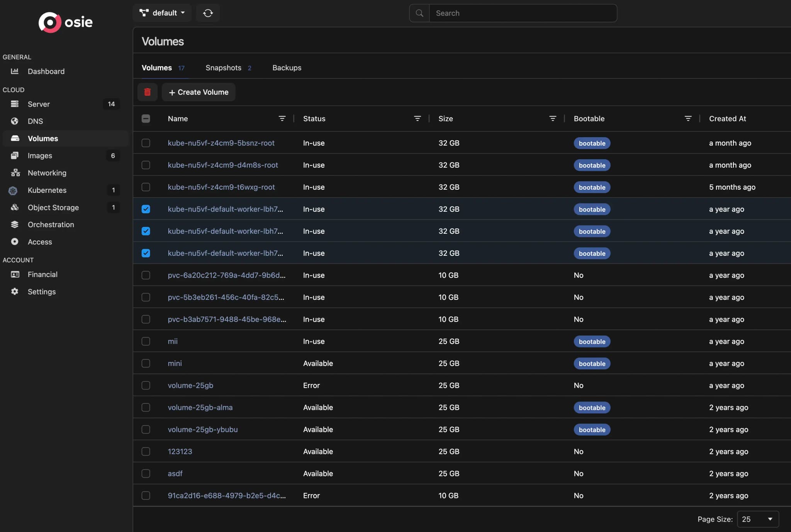
Task: Open the Page Size dropdown
Action: point(757,519)
